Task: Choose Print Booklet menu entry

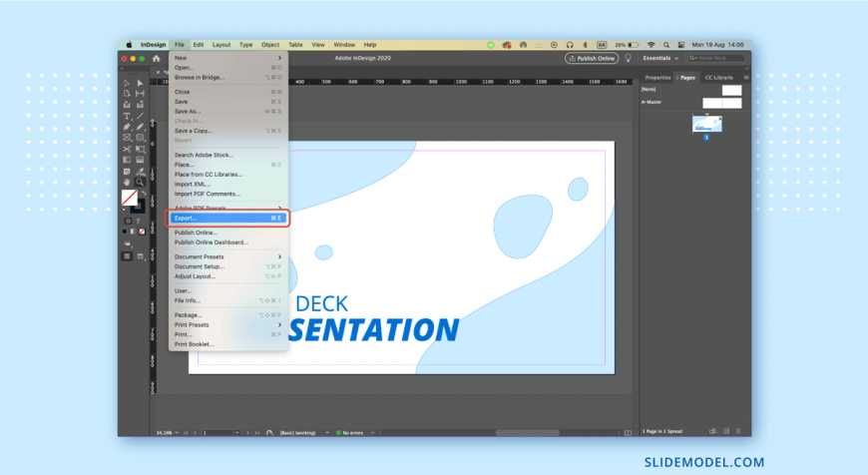Action: click(228, 344)
